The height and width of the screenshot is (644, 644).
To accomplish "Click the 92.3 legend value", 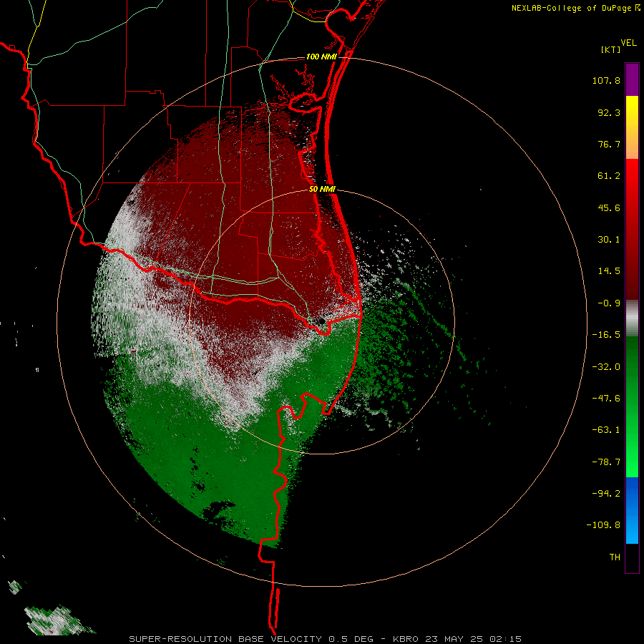I will pos(609,112).
